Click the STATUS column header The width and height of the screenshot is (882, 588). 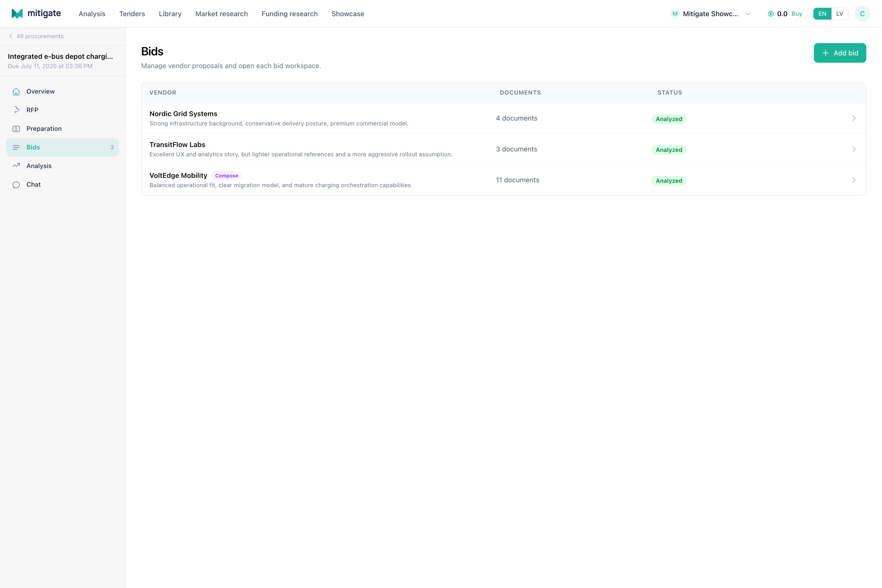tap(669, 93)
